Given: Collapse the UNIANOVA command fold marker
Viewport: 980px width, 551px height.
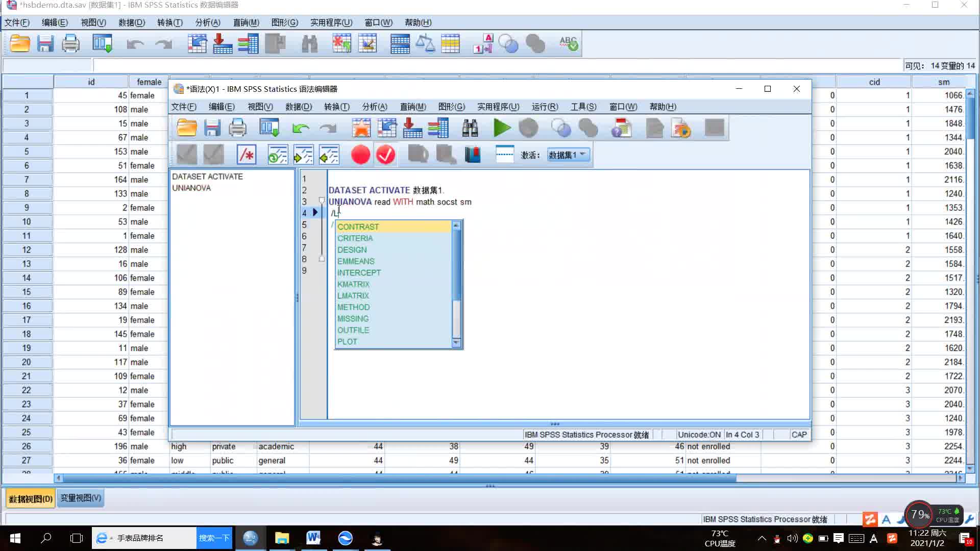Looking at the screenshot, I should pyautogui.click(x=322, y=201).
